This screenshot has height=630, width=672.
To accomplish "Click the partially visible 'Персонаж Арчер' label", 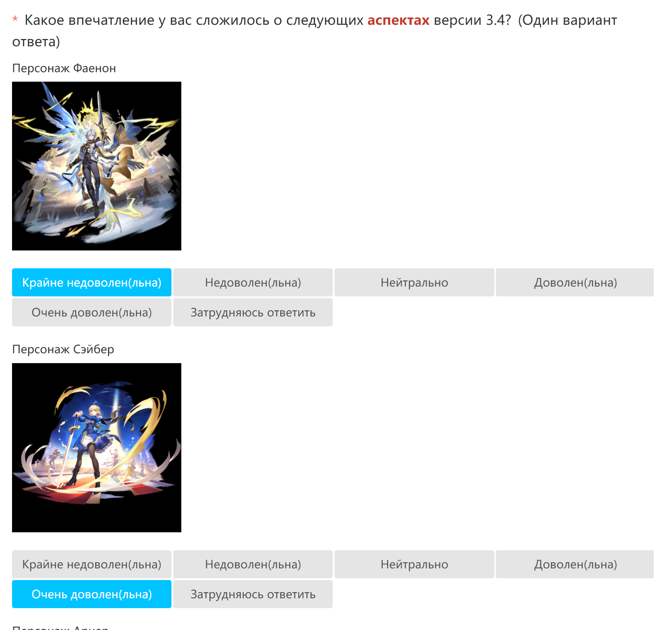I will click(x=61, y=627).
